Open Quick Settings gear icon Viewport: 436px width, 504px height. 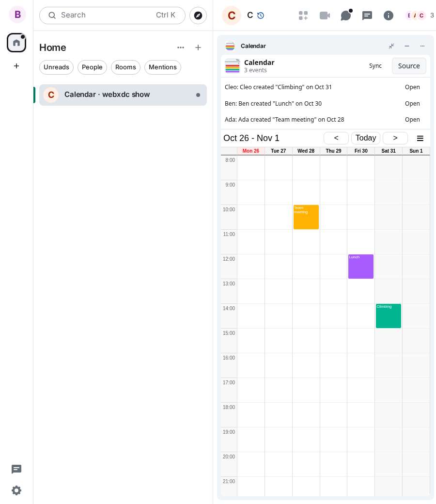pos(16,490)
